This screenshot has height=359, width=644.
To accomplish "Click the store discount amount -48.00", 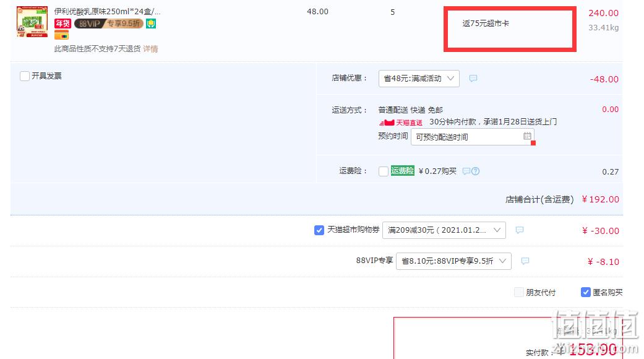I will pyautogui.click(x=604, y=79).
